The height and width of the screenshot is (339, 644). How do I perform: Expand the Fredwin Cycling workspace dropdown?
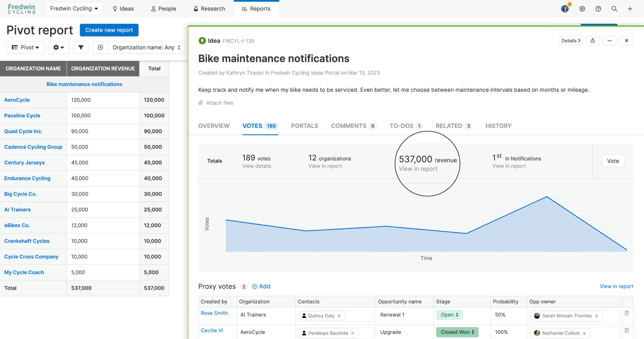pos(74,8)
